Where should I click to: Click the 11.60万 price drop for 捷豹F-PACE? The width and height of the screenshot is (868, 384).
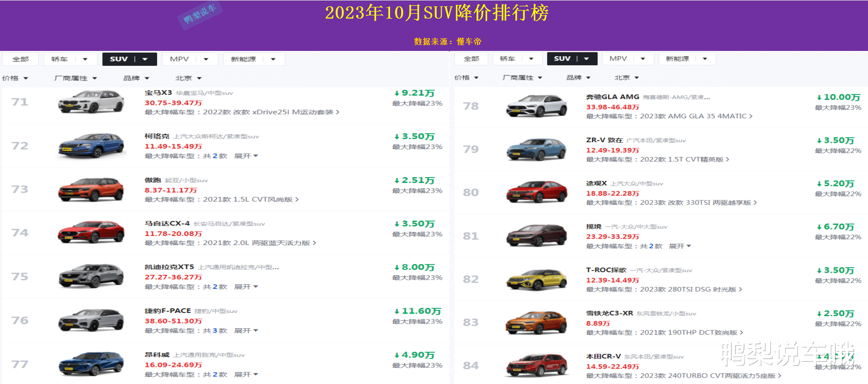point(418,311)
